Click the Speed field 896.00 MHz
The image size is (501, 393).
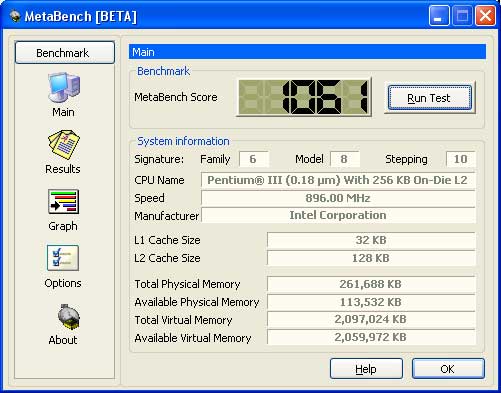[x=338, y=198]
